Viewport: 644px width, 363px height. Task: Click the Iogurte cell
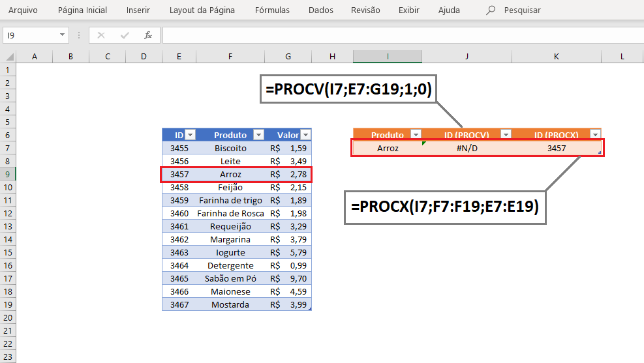(230, 253)
